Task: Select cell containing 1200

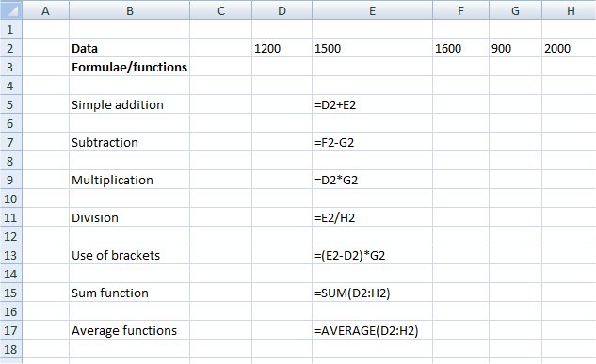Action: (x=282, y=48)
